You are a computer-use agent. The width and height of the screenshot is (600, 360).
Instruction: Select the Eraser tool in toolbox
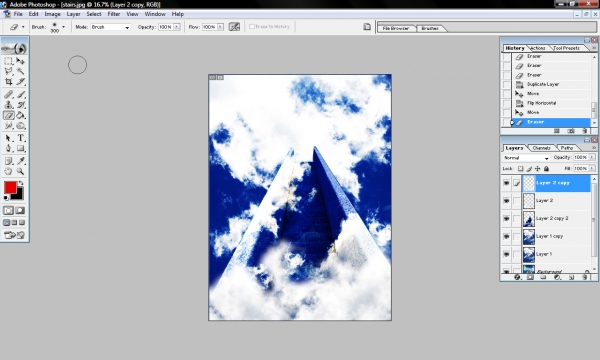[8, 115]
